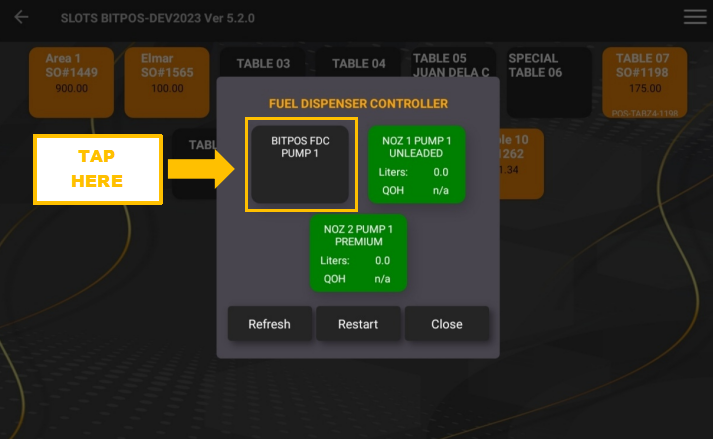Select TABLE 05 JUAN DELA C tile
713x439 pixels.
[x=452, y=65]
